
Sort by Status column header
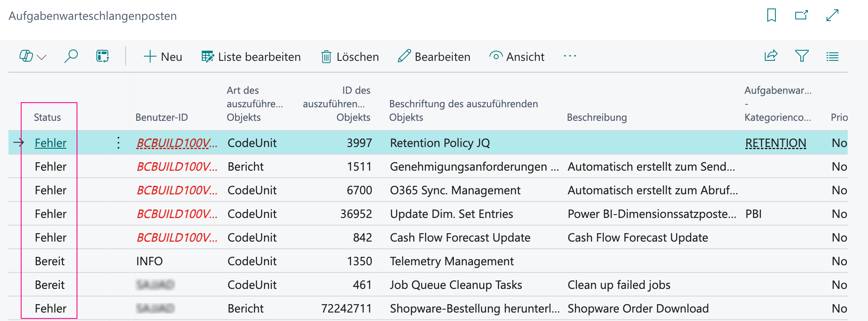[x=47, y=117]
